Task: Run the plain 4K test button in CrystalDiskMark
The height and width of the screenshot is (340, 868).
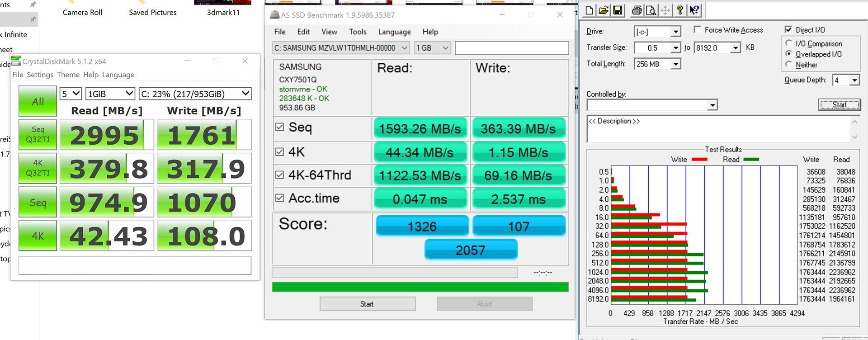Action: (38, 236)
